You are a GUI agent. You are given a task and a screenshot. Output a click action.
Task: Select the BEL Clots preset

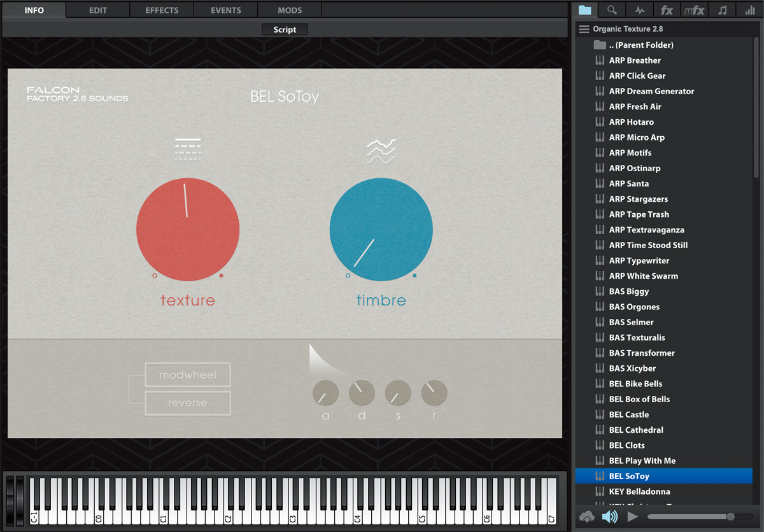(x=664, y=445)
